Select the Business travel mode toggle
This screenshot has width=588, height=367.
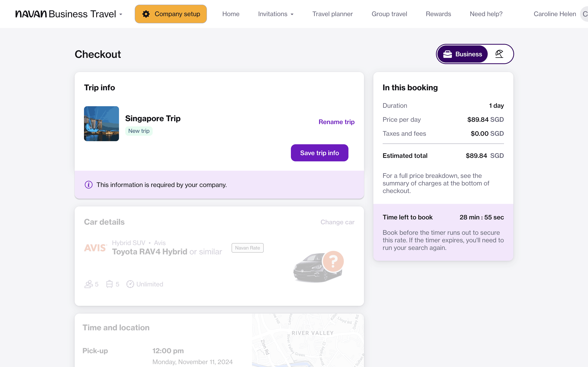pos(462,54)
